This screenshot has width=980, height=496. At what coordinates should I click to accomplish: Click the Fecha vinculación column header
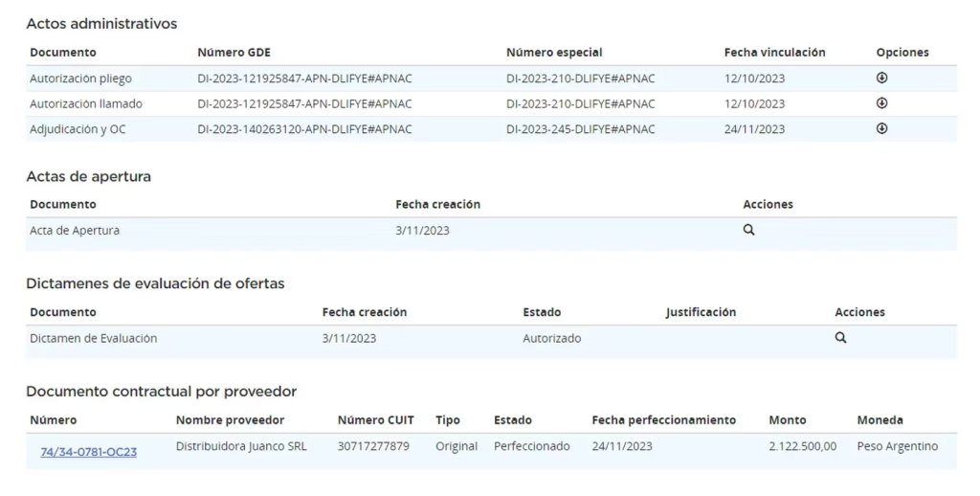click(774, 53)
